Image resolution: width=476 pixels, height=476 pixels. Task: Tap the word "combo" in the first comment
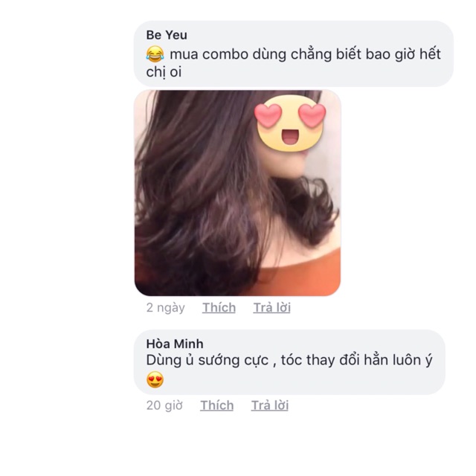(225, 54)
